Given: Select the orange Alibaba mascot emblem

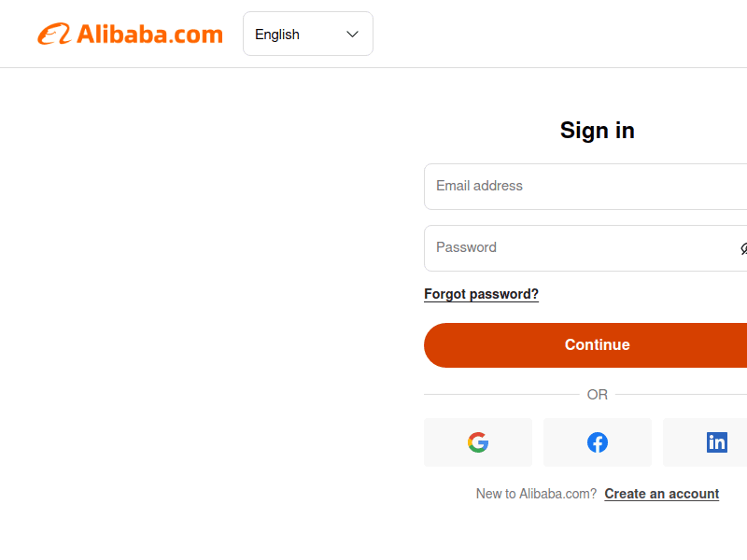Looking at the screenshot, I should coord(53,34).
